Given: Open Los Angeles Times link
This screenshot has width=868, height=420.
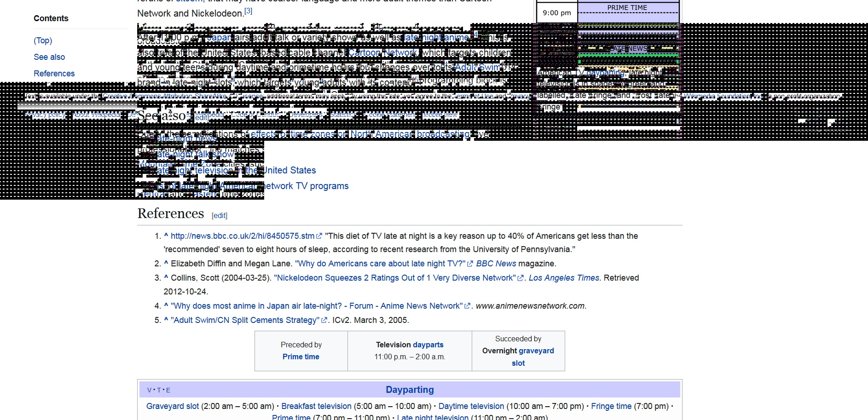Looking at the screenshot, I should [x=564, y=278].
